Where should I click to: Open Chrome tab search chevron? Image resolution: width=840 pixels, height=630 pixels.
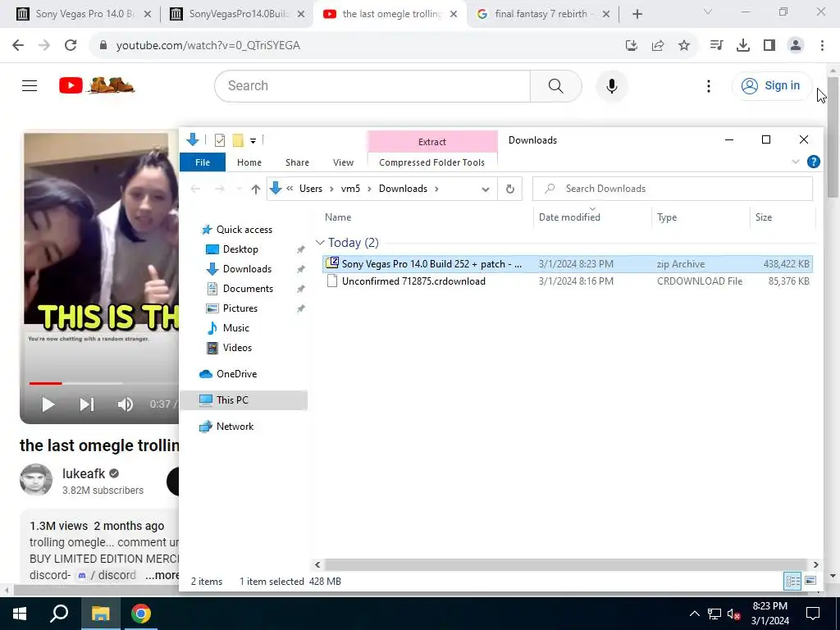point(708,11)
